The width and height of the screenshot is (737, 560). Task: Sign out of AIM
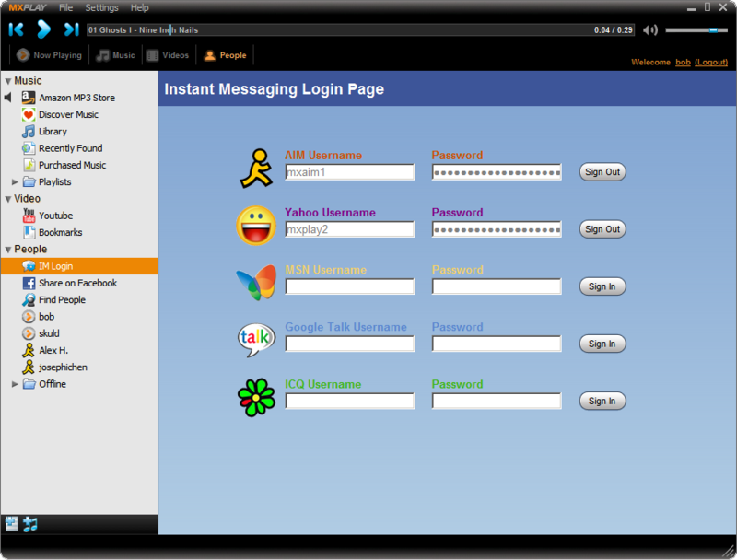pos(602,172)
